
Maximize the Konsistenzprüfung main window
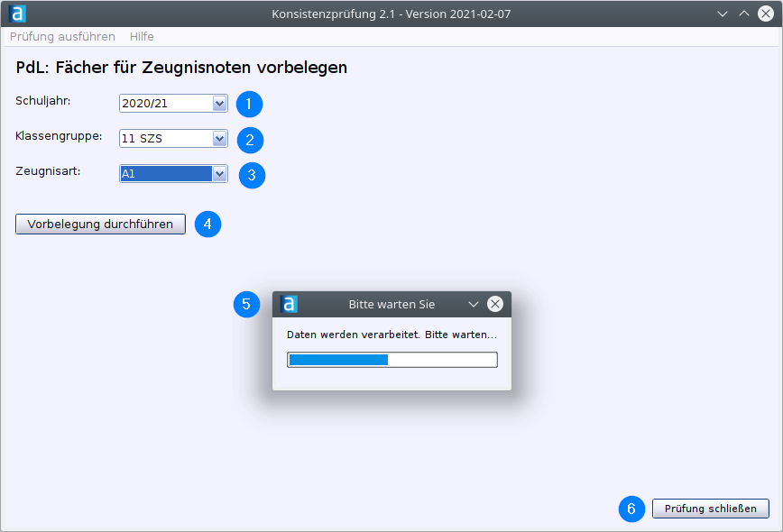pos(744,14)
